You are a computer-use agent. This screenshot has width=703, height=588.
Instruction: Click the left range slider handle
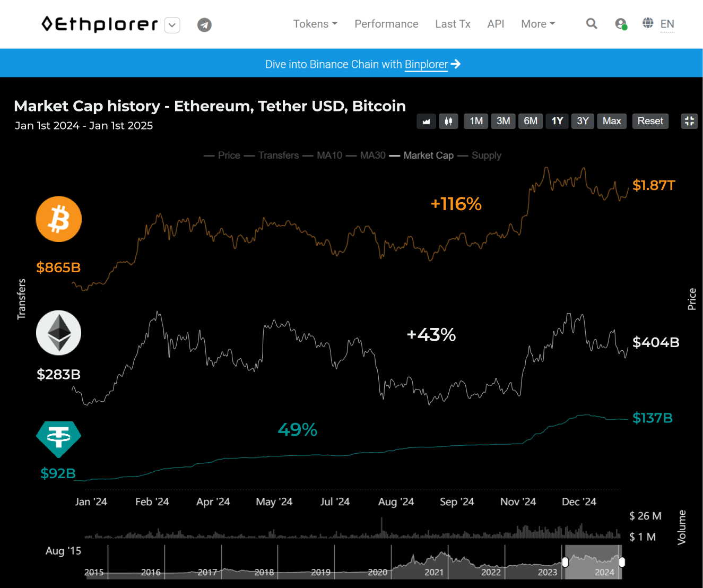pyautogui.click(x=565, y=561)
